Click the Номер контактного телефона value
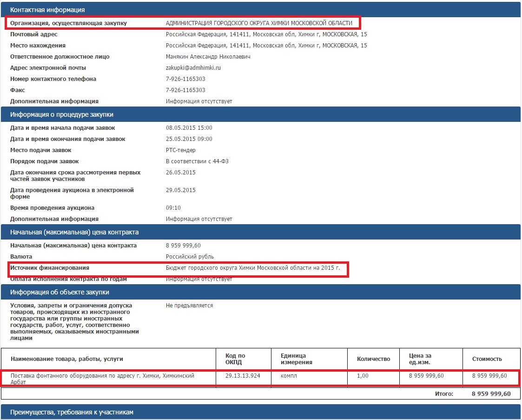The image size is (522, 420). [185, 79]
